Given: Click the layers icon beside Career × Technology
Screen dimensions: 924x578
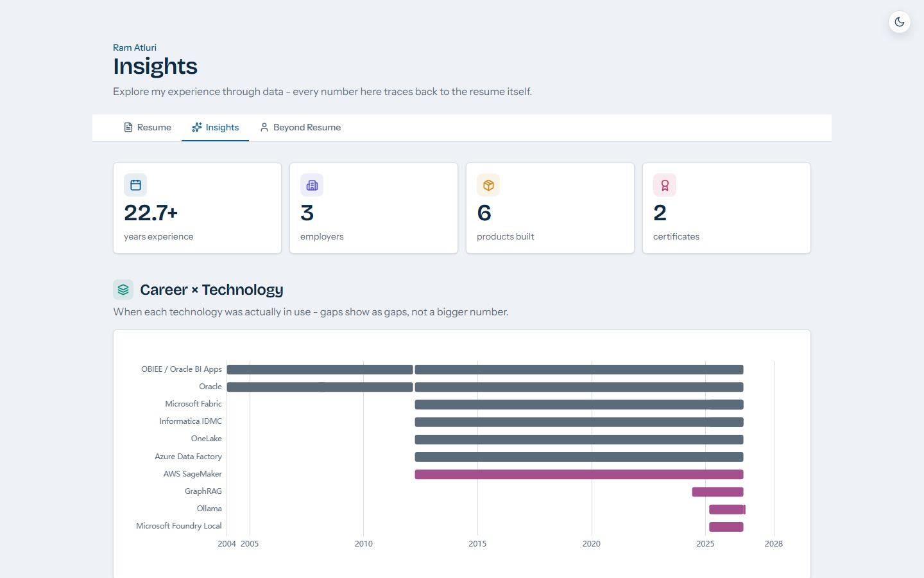Looking at the screenshot, I should click(x=123, y=290).
